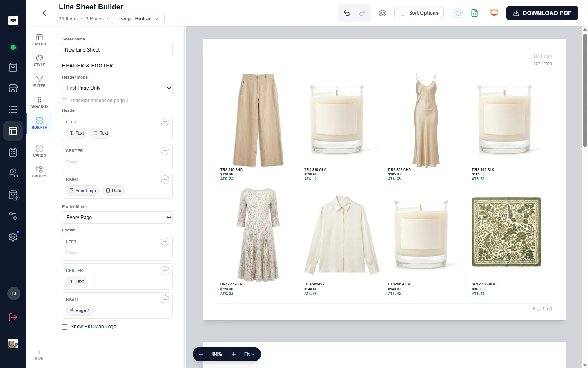Click the RB logo in sidebar
The image size is (588, 368).
point(13,20)
